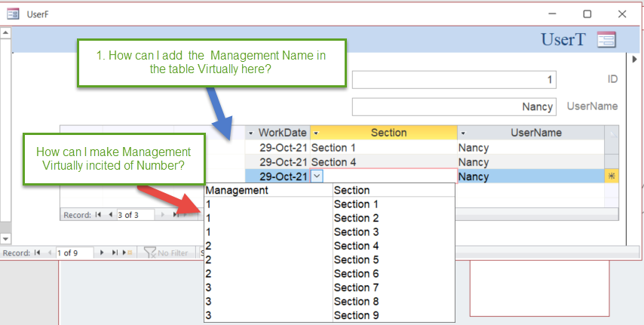Toggle the Section combo box arrow in new row

(317, 176)
